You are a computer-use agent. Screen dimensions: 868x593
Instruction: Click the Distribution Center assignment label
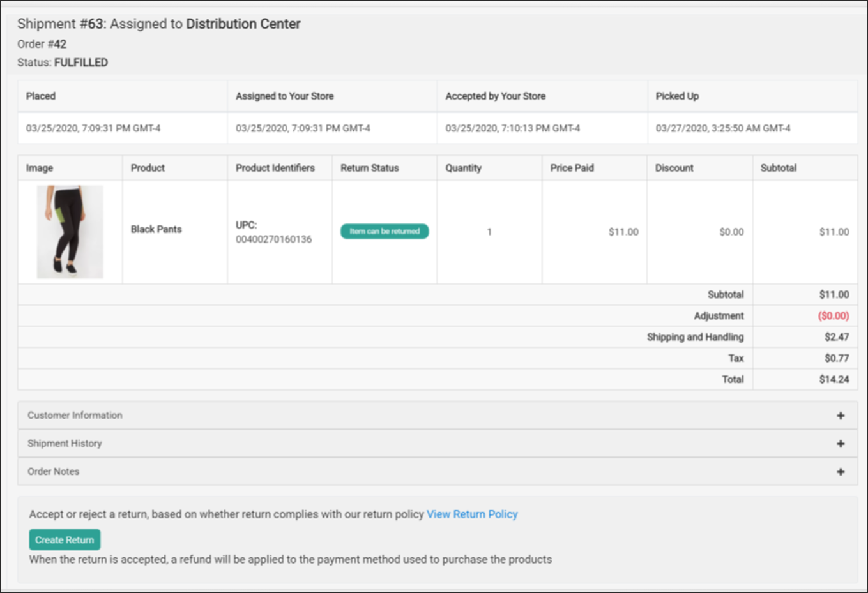(243, 24)
